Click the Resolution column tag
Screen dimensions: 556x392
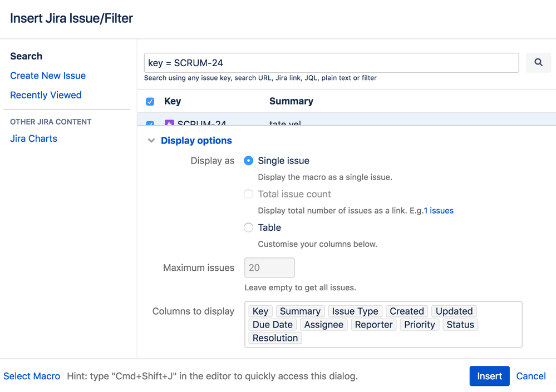point(275,338)
